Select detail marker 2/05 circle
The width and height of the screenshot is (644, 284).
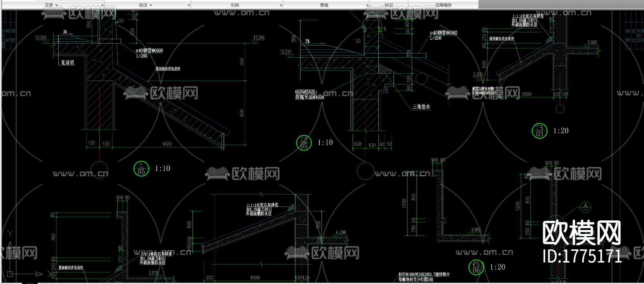click(x=304, y=143)
